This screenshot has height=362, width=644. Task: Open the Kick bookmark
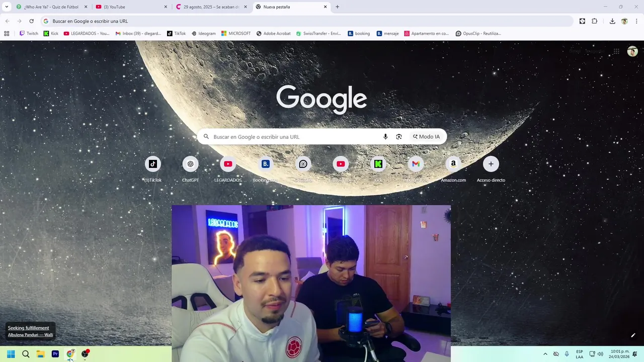pos(51,34)
